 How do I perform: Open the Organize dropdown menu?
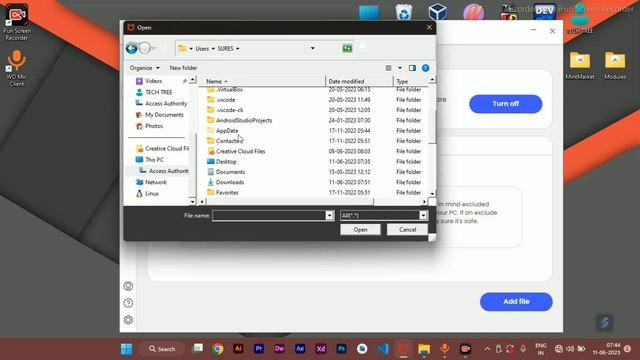click(x=144, y=68)
